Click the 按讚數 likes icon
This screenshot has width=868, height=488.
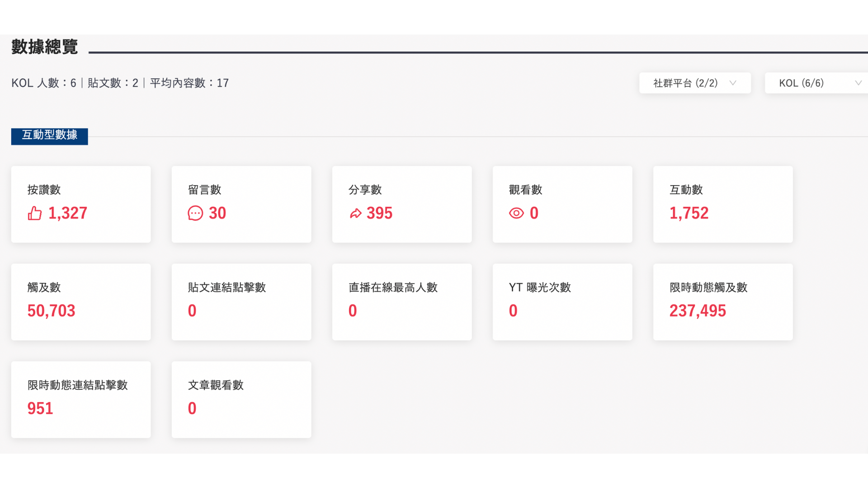(33, 213)
